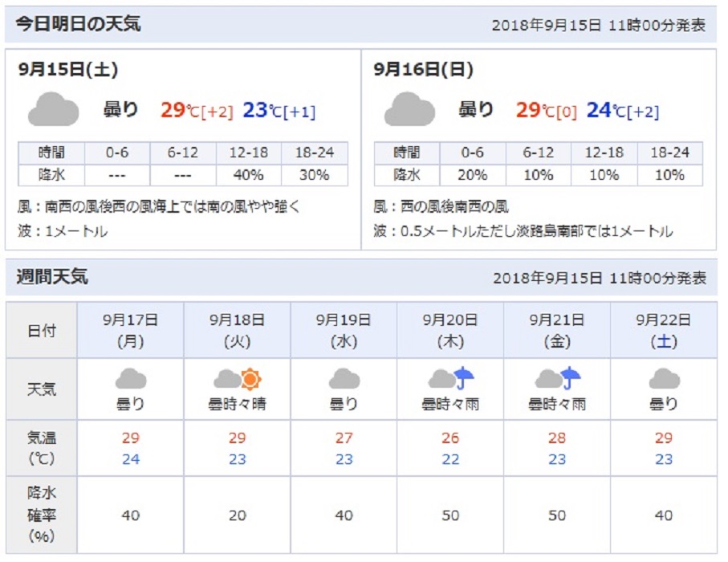Click weekly precipitation value 20 for 9月18日
This screenshot has width=728, height=562.
[x=238, y=515]
